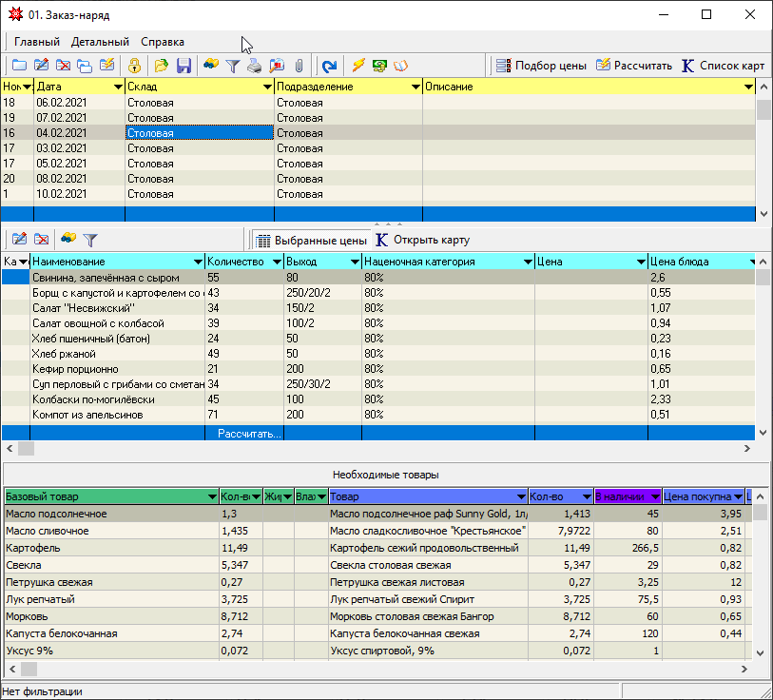Click the open yellow folder icon
Image resolution: width=773 pixels, height=700 pixels.
click(162, 66)
